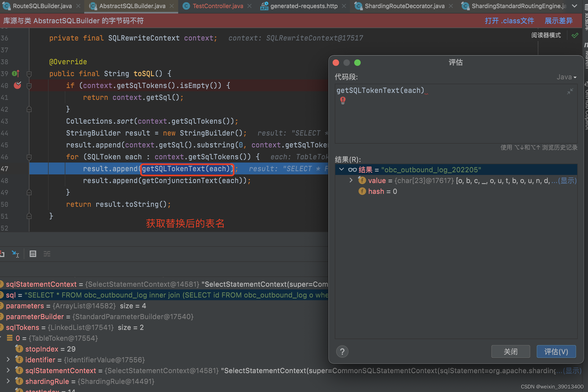The width and height of the screenshot is (588, 392).
Task: Click the field icon of stopIndex row
Action: pyautogui.click(x=19, y=349)
